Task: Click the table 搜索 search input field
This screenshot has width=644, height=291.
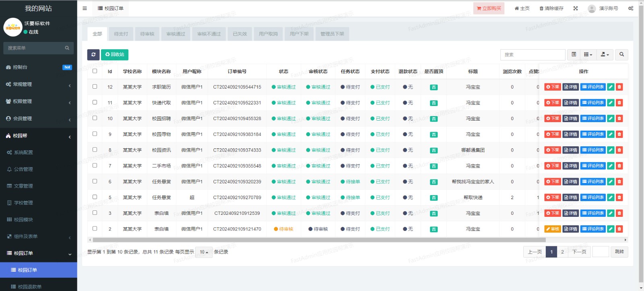Action: (533, 54)
